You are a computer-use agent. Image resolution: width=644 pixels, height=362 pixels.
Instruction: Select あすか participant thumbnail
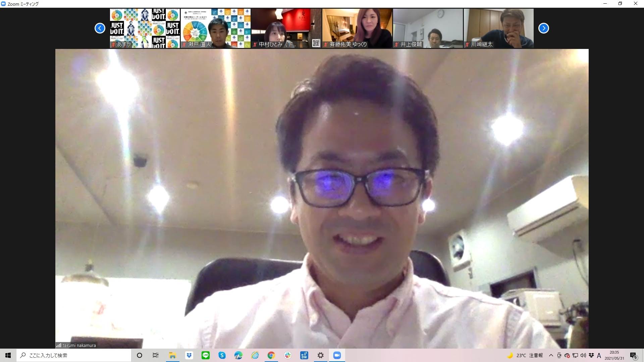[x=145, y=28]
